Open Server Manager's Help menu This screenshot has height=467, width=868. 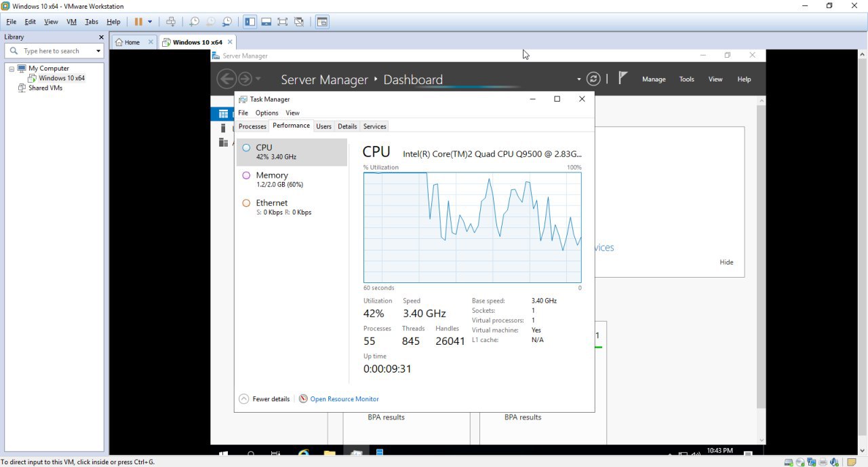click(x=744, y=79)
